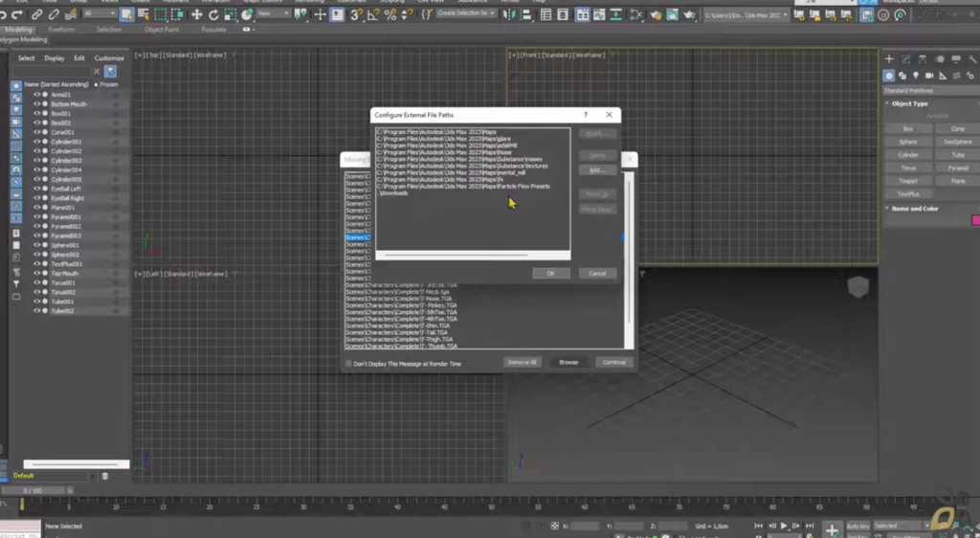Activate the Select and Rotate tool
The image size is (980, 538).
click(x=213, y=13)
